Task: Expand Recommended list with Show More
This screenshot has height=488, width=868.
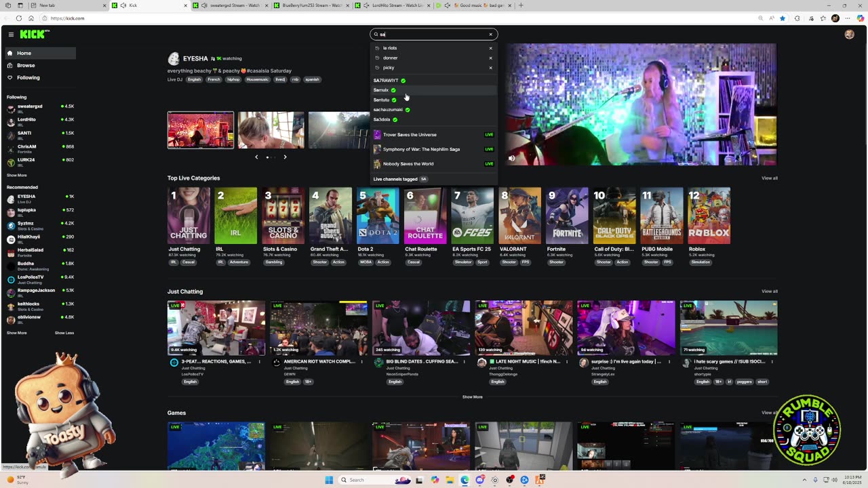Action: pyautogui.click(x=17, y=333)
